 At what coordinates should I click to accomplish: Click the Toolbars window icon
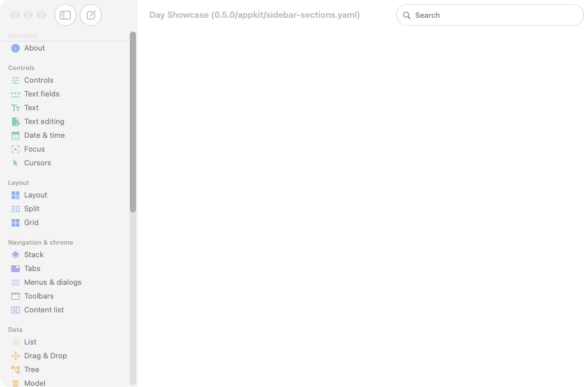coord(16,296)
